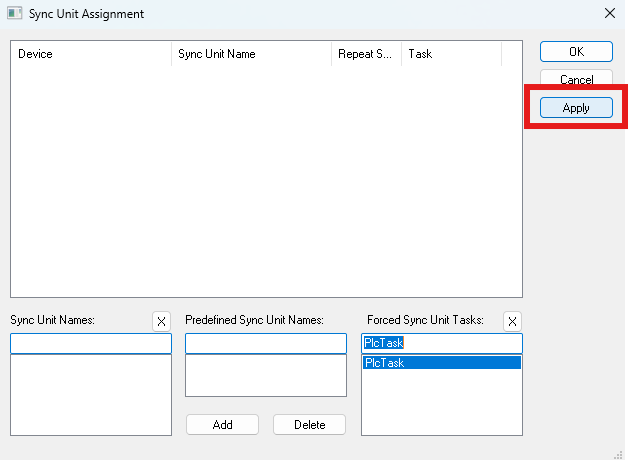The height and width of the screenshot is (460, 629).
Task: Clear the Forced Sync Unit Tasks with X
Action: point(512,321)
